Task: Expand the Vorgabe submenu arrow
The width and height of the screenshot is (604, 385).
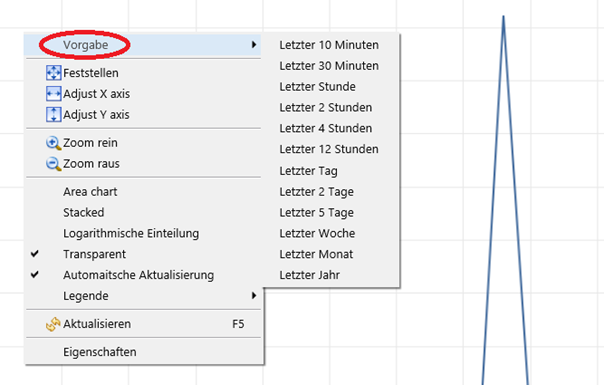Action: point(254,44)
